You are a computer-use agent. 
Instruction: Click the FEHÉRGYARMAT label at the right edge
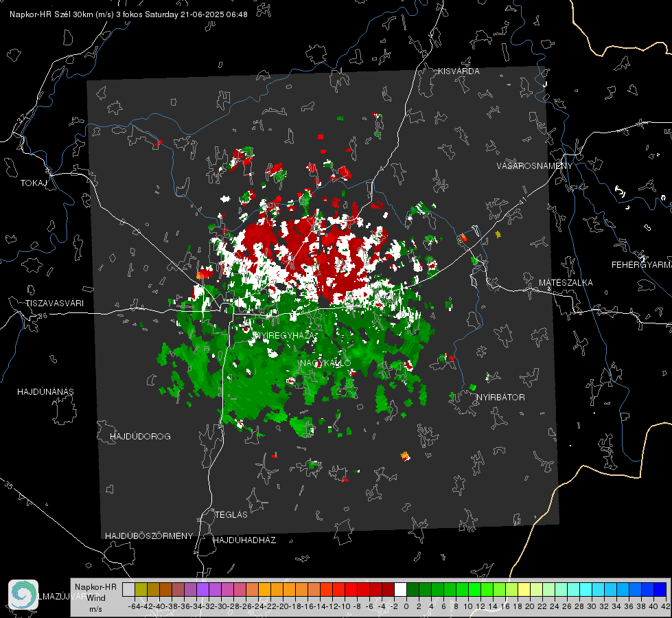642,265
